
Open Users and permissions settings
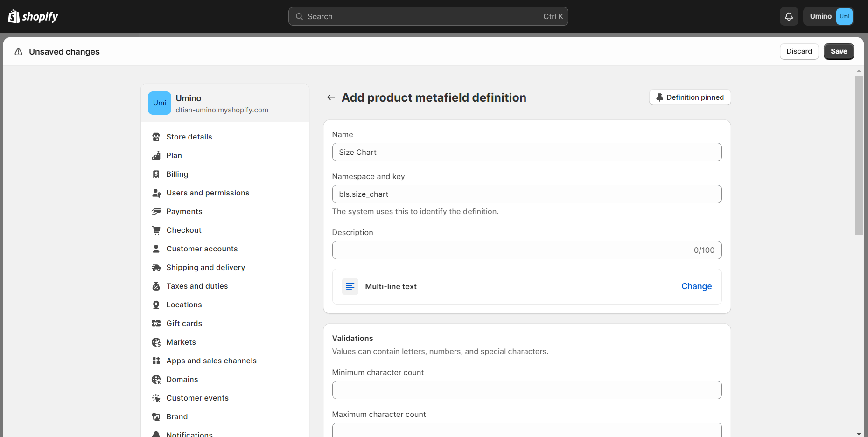click(208, 193)
